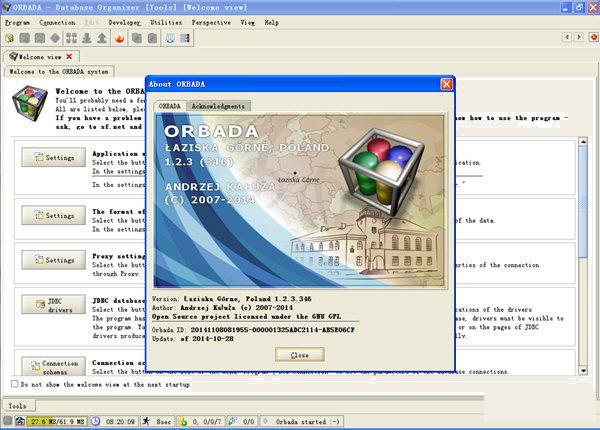
Task: Click the first toolbar icon below Program
Action: (x=11, y=38)
